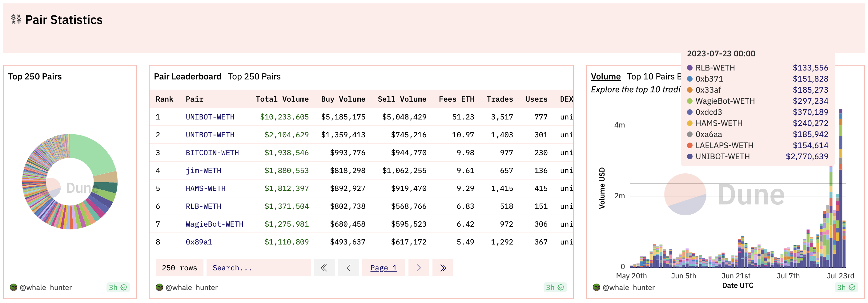
Task: Click verified check icon on Volume panel
Action: pyautogui.click(x=852, y=288)
